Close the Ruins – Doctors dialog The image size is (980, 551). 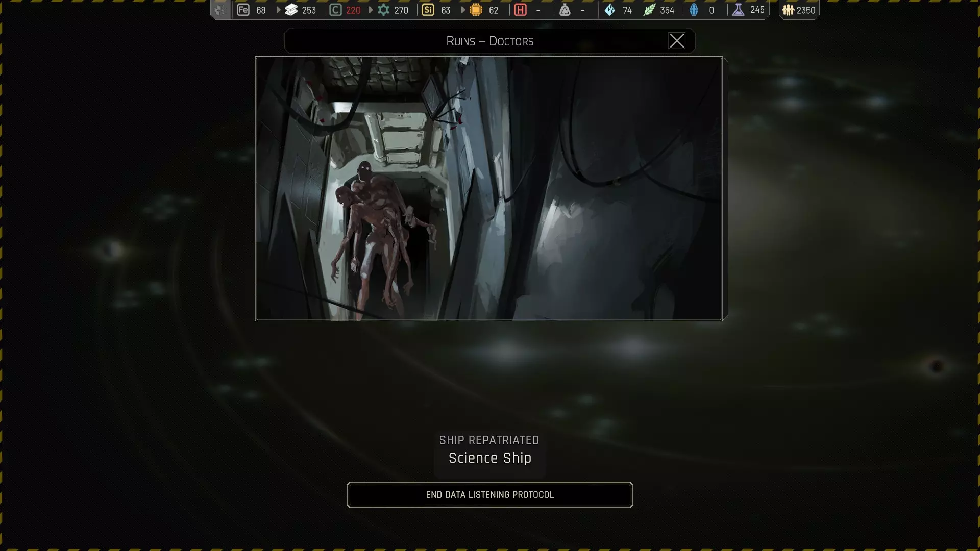coord(677,41)
